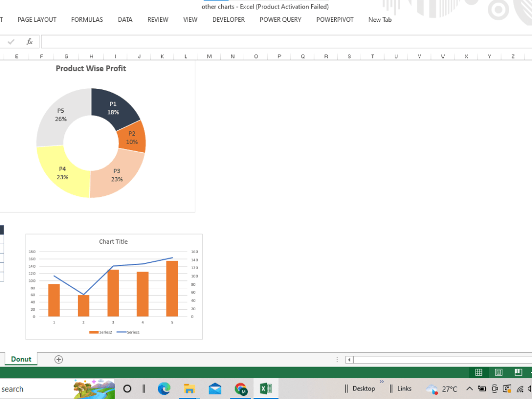
Task: Click inside the formula bar
Action: tap(286, 41)
